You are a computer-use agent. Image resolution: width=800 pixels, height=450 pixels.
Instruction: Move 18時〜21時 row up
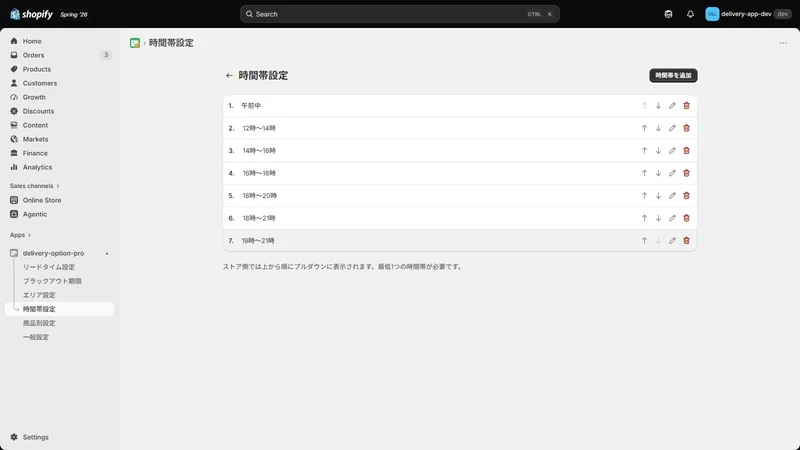click(x=644, y=218)
